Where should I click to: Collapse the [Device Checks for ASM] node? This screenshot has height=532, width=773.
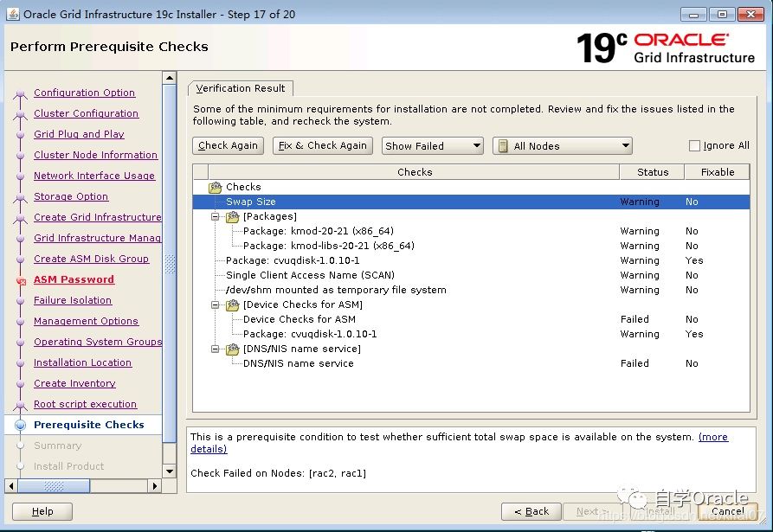(216, 304)
